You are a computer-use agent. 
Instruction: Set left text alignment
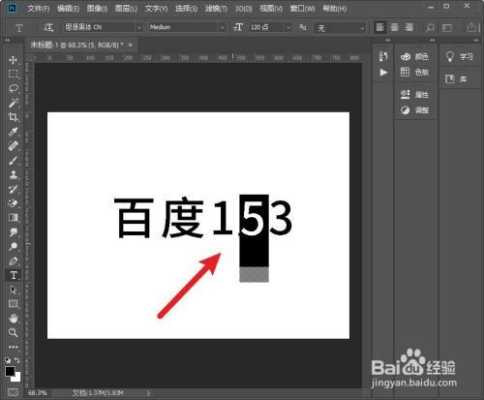(380, 27)
